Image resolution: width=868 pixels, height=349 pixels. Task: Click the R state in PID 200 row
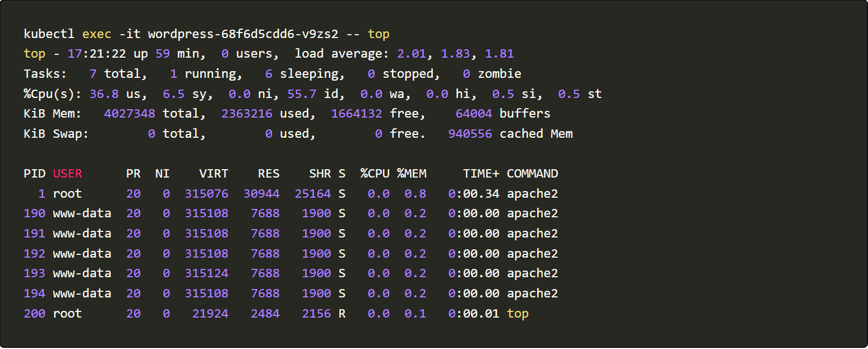coord(341,314)
